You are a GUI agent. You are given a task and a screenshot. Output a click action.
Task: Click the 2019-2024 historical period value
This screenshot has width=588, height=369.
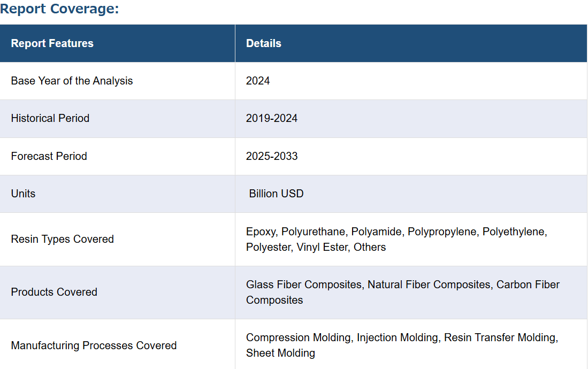click(x=271, y=119)
